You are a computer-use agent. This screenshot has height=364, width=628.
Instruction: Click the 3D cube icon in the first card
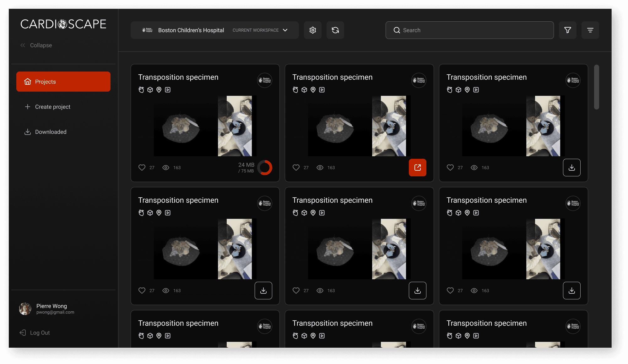tap(150, 90)
